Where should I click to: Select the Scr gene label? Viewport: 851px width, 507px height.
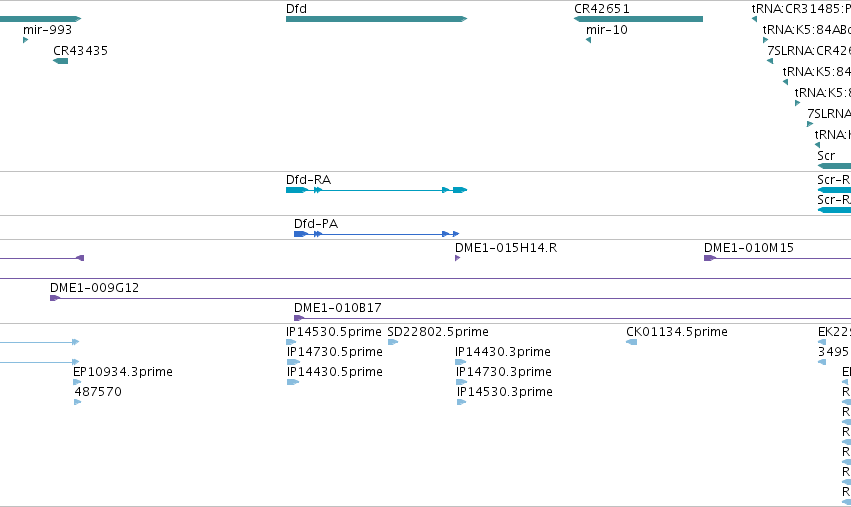coord(826,156)
